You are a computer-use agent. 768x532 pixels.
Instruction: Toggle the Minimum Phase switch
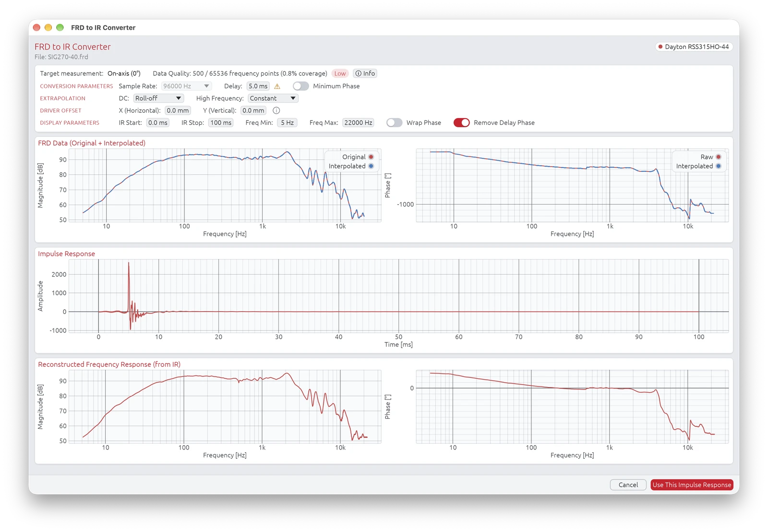pyautogui.click(x=301, y=86)
